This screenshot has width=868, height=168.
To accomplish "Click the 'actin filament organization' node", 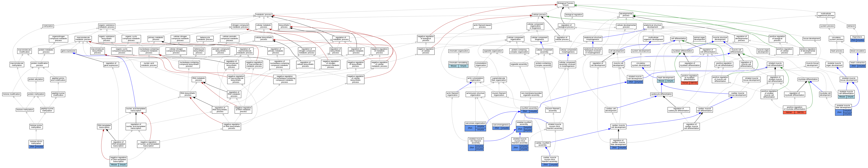I will point(453,94).
